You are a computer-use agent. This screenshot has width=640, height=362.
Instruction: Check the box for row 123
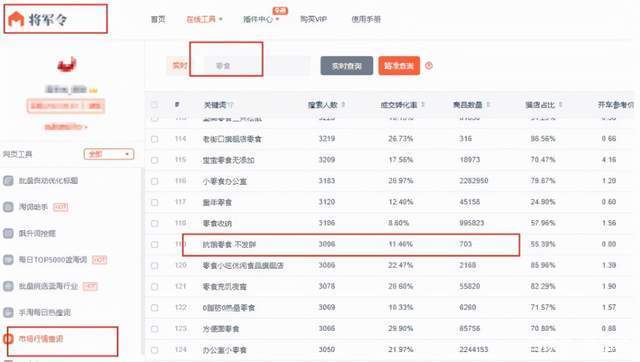pos(154,329)
